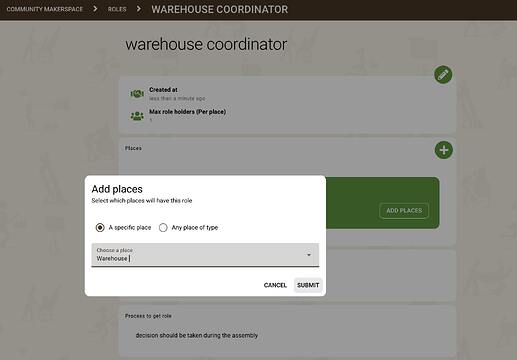
Task: Click the Warehouse Coordinator breadcrumb title
Action: pos(220,9)
